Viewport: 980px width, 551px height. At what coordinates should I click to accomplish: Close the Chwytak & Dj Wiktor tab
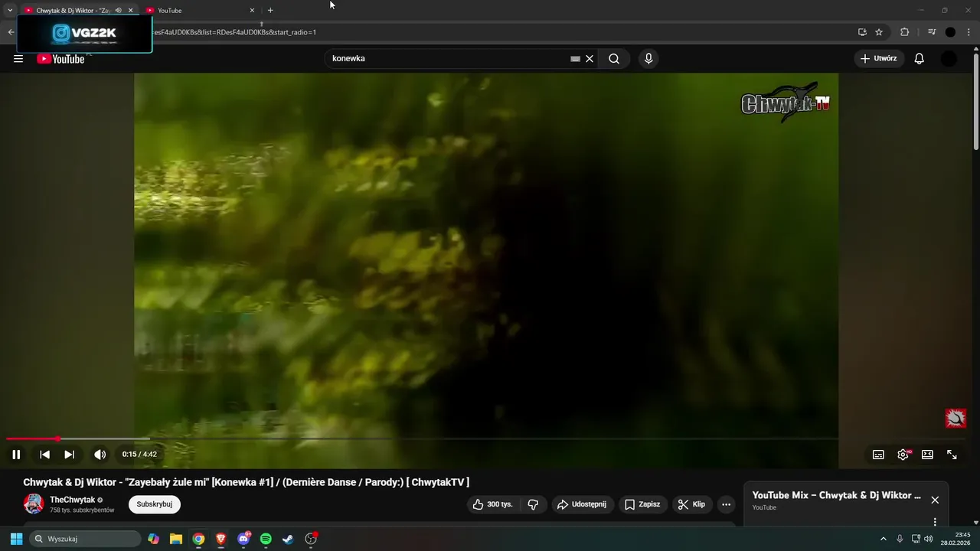point(130,11)
